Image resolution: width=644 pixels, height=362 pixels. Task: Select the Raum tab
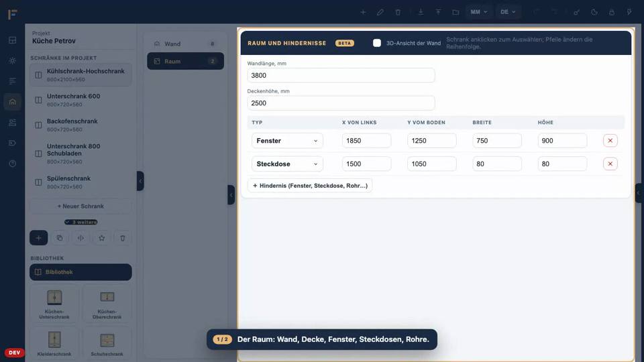click(185, 61)
